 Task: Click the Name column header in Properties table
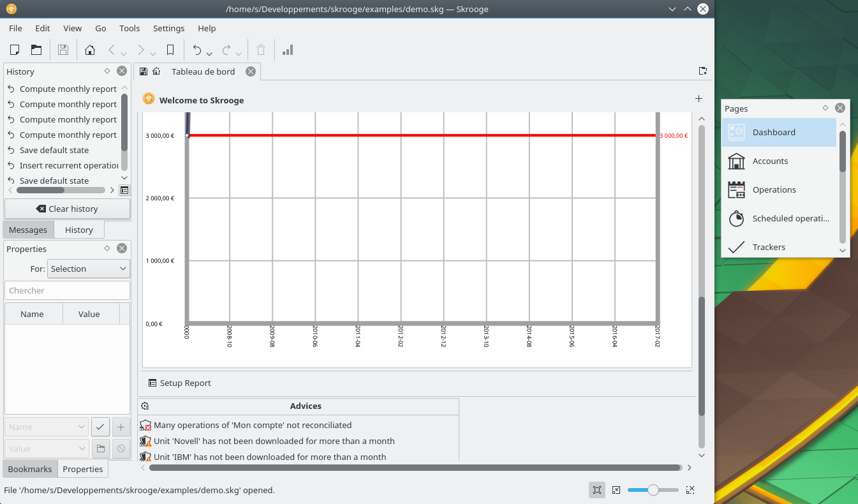pyautogui.click(x=34, y=314)
